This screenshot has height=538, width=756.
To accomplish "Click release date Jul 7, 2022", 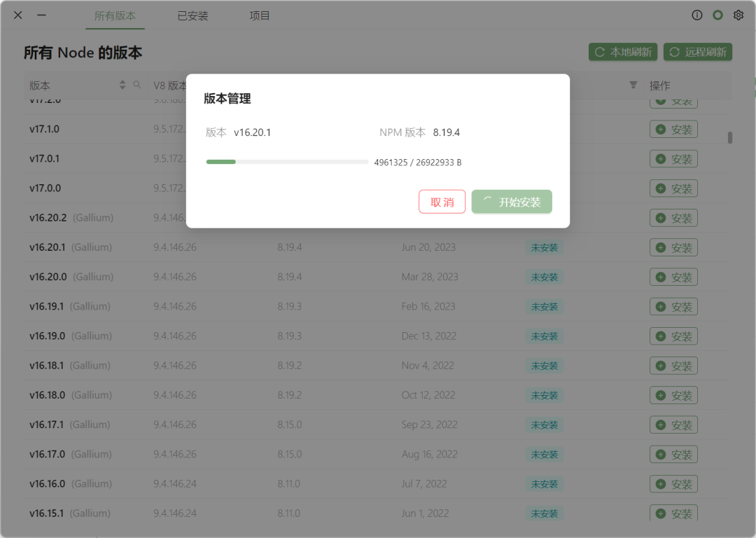I will point(423,483).
